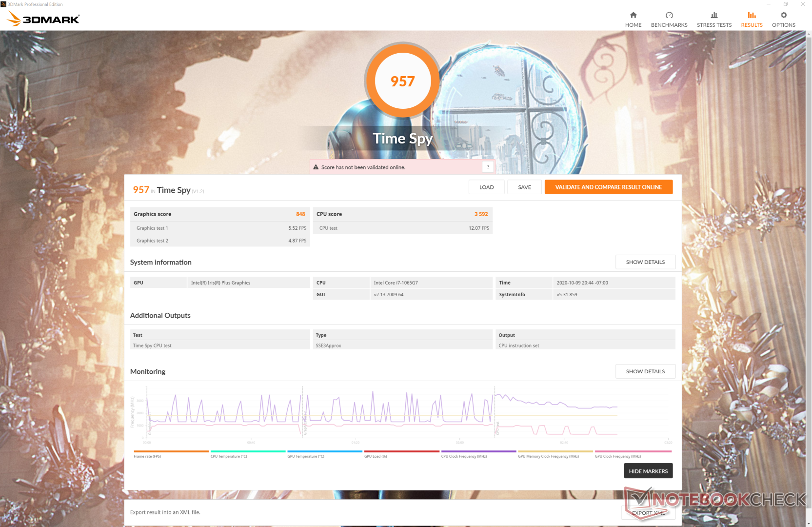The image size is (812, 527).
Task: Click the question mark help button
Action: point(488,167)
